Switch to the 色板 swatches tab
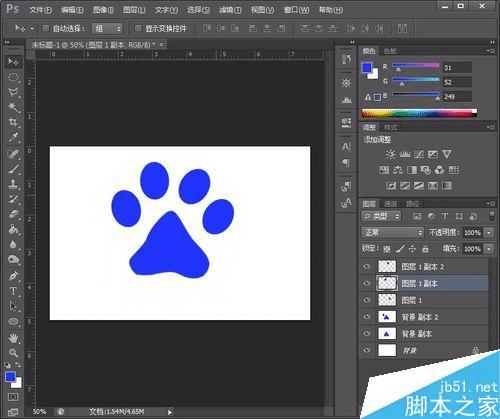 [x=390, y=51]
